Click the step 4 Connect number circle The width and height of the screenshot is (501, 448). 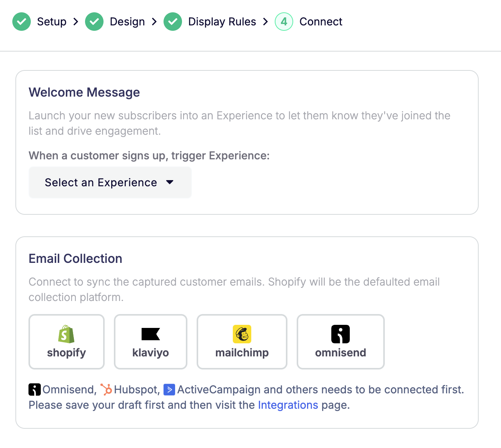coord(284,22)
